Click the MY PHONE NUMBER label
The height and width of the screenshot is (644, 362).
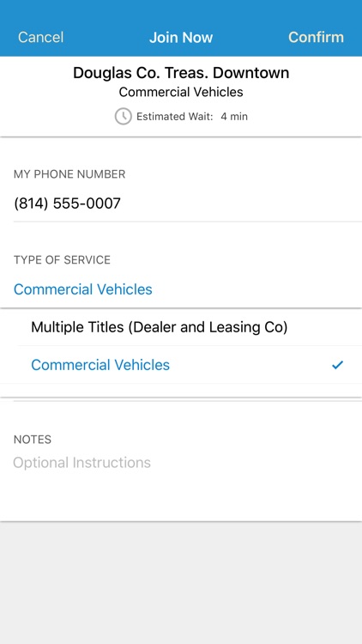pos(69,174)
